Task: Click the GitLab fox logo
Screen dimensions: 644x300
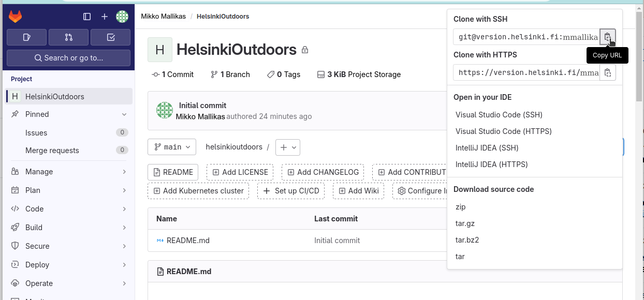Action: coord(16,17)
